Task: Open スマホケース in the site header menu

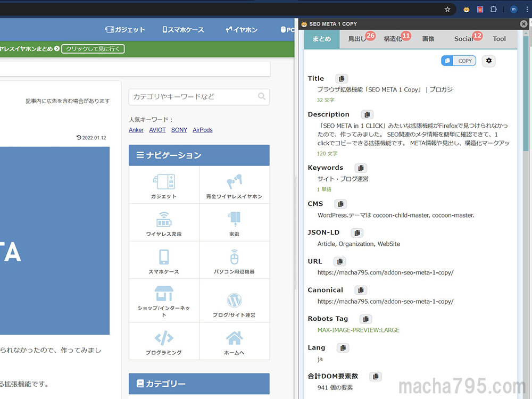Action: 183,30
